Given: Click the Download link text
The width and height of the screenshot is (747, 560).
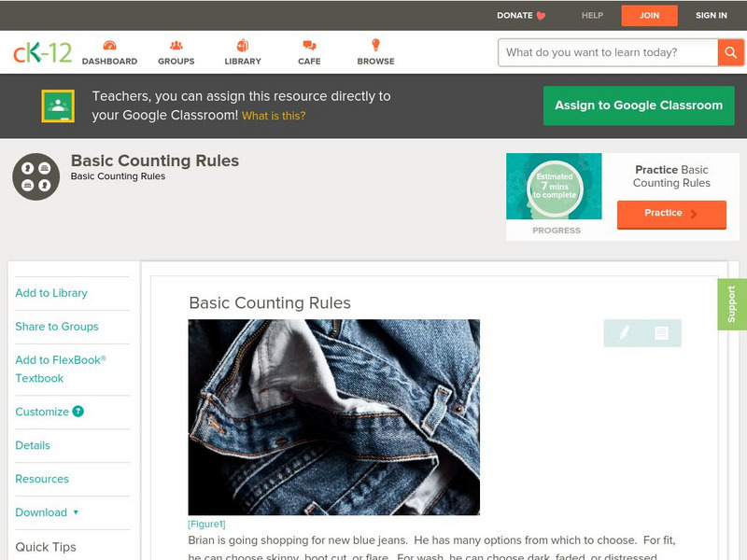Looking at the screenshot, I should pyautogui.click(x=41, y=512).
